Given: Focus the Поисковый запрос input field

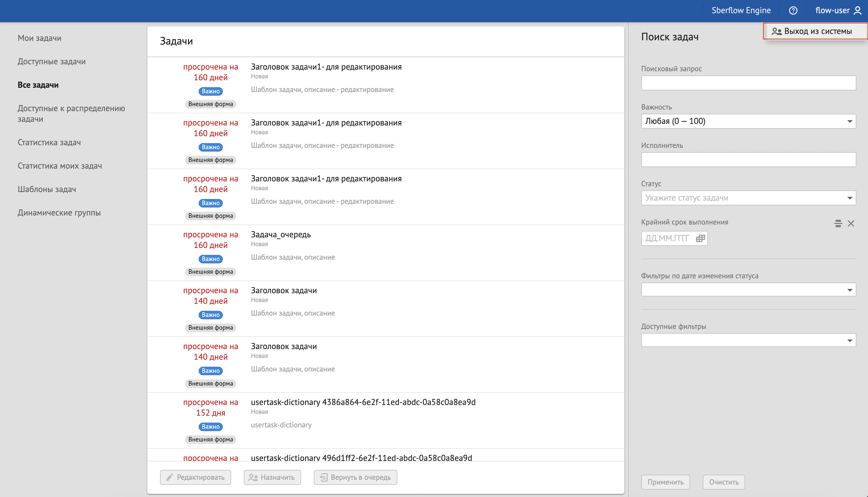Looking at the screenshot, I should (x=748, y=83).
